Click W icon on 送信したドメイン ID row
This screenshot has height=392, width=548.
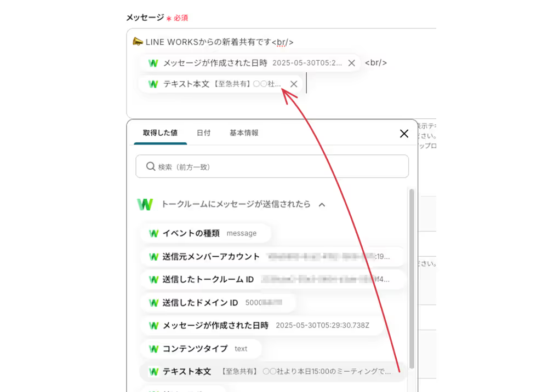[154, 303]
